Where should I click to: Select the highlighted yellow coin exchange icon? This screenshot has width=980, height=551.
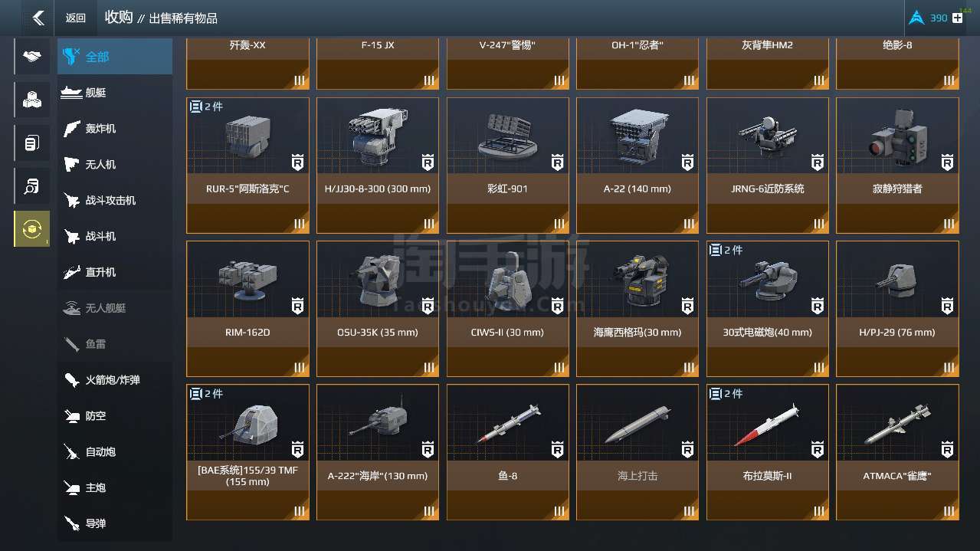(x=31, y=228)
